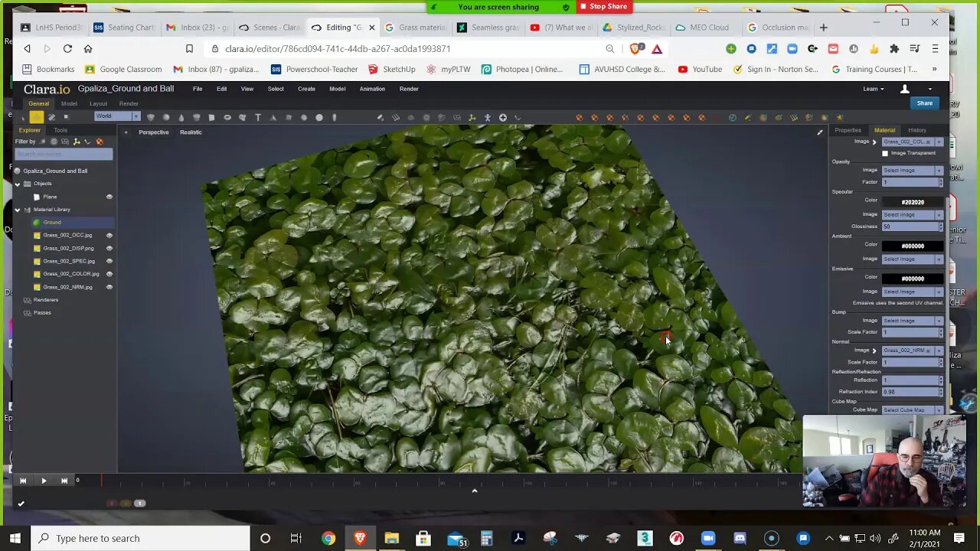Open Windows Start menu
Screen dimensions: 980x551
tap(15, 538)
